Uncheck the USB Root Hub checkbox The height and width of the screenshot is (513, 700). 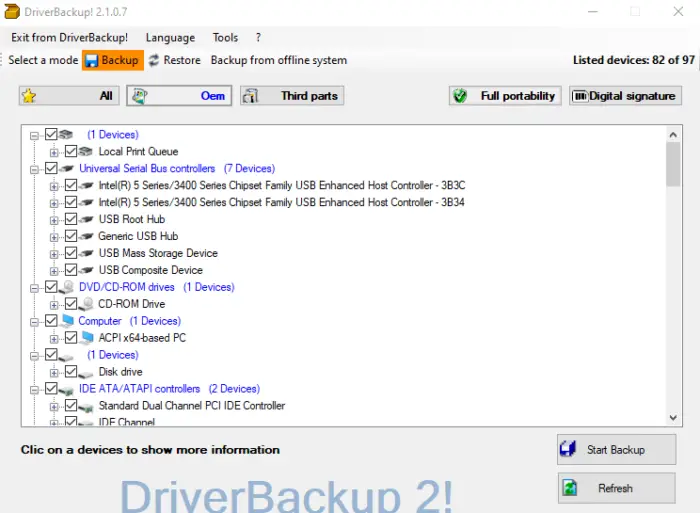coord(71,219)
